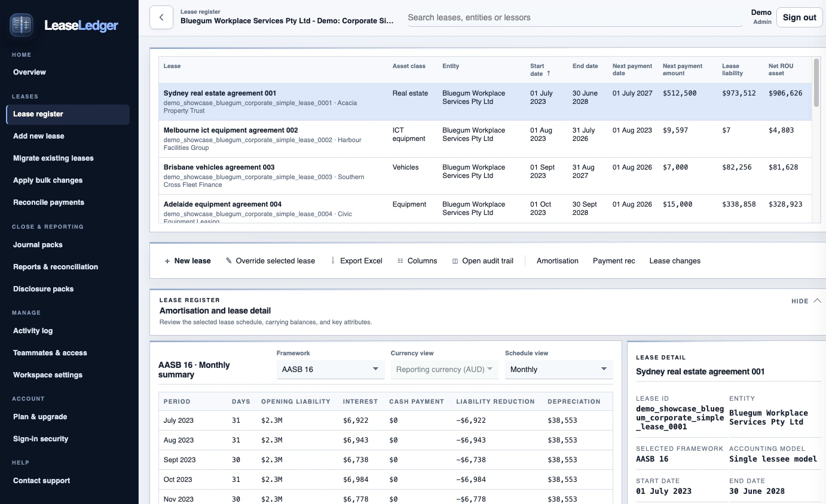Click the Sign out button

(x=799, y=17)
